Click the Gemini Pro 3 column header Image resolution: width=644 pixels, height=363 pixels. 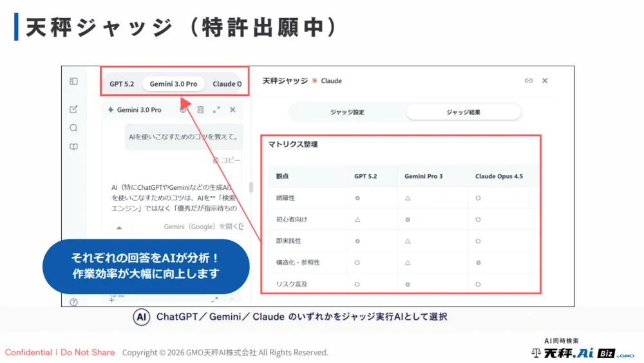424,176
